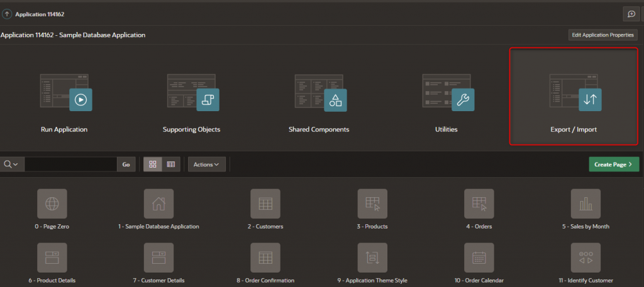
Task: Switch to icon grid view
Action: tap(152, 165)
